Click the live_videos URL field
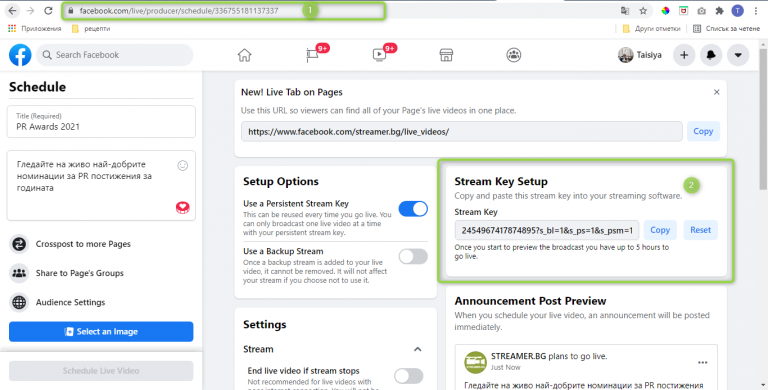This screenshot has width=768, height=390. point(461,131)
